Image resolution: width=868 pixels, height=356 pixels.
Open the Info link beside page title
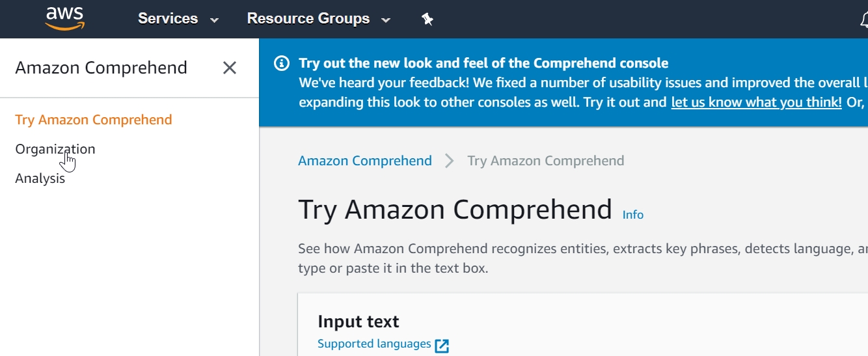(633, 215)
